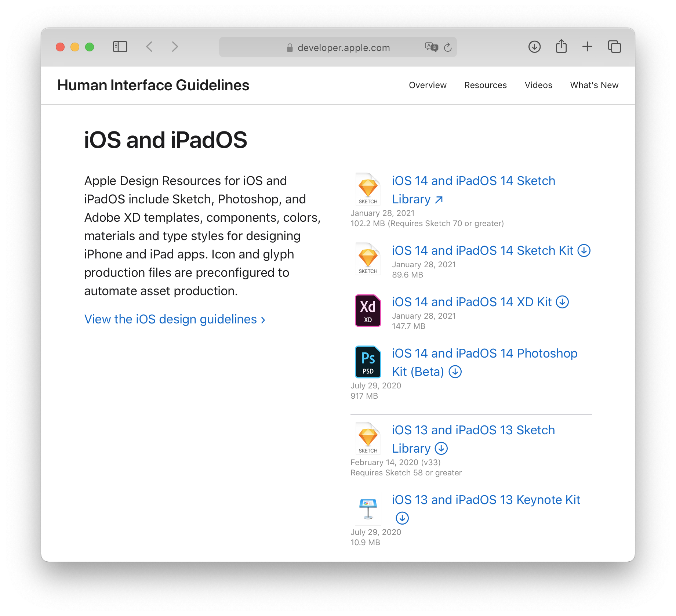Image resolution: width=676 pixels, height=616 pixels.
Task: Click the Human Interface Guidelines title
Action: click(153, 85)
